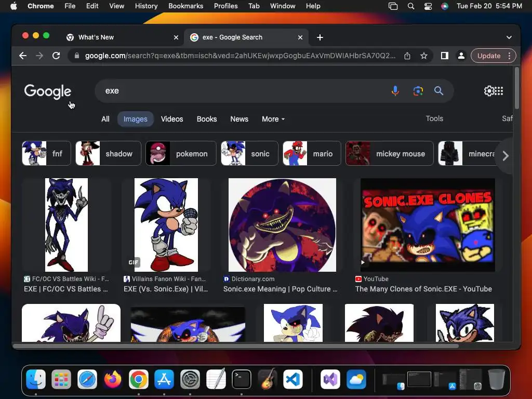Image resolution: width=532 pixels, height=399 pixels.
Task: Open System Settings from the Dock
Action: [190, 379]
